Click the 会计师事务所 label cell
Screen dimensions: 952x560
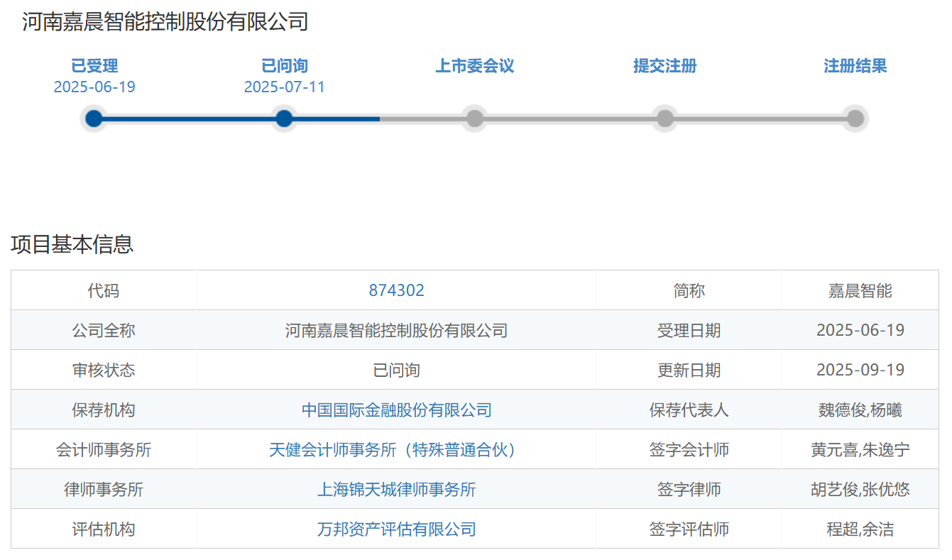(104, 449)
